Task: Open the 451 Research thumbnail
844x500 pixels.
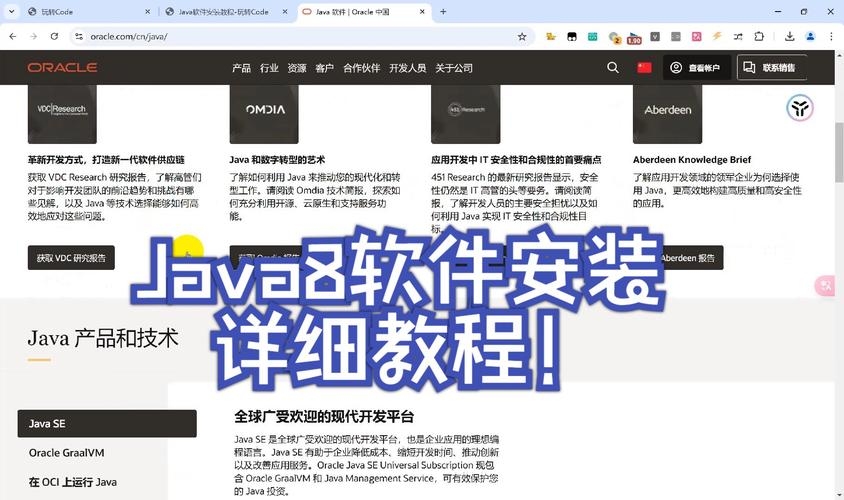Action: (466, 114)
